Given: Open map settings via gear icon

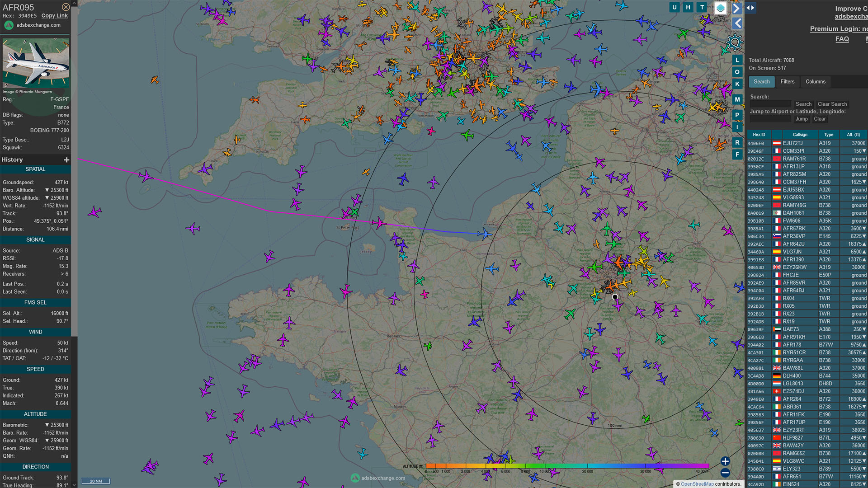Looking at the screenshot, I should (735, 42).
